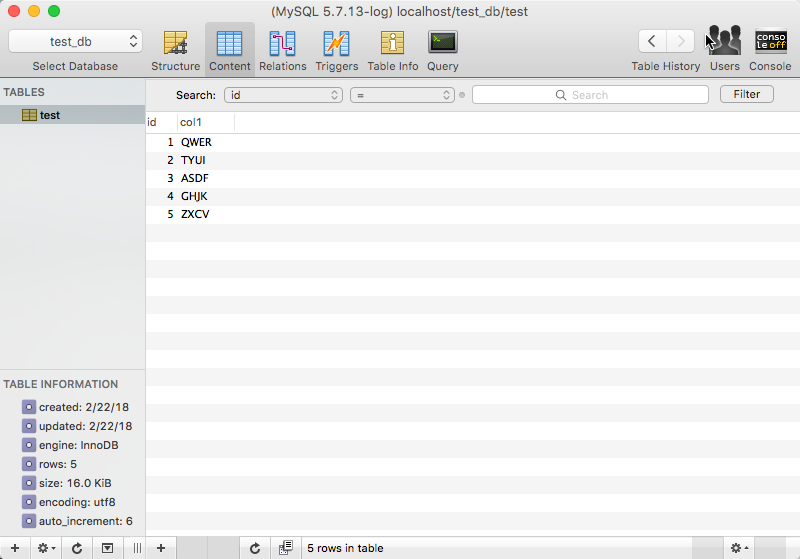The height and width of the screenshot is (559, 800).
Task: Open the Structure view
Action: (x=176, y=50)
